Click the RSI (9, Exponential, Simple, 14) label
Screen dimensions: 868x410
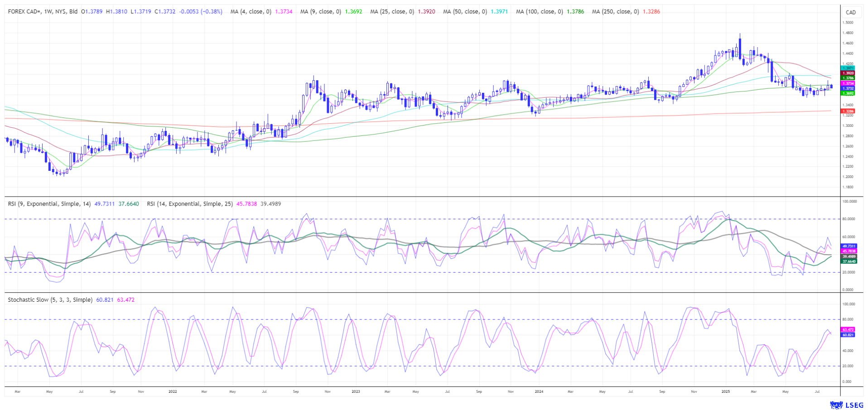(49, 204)
